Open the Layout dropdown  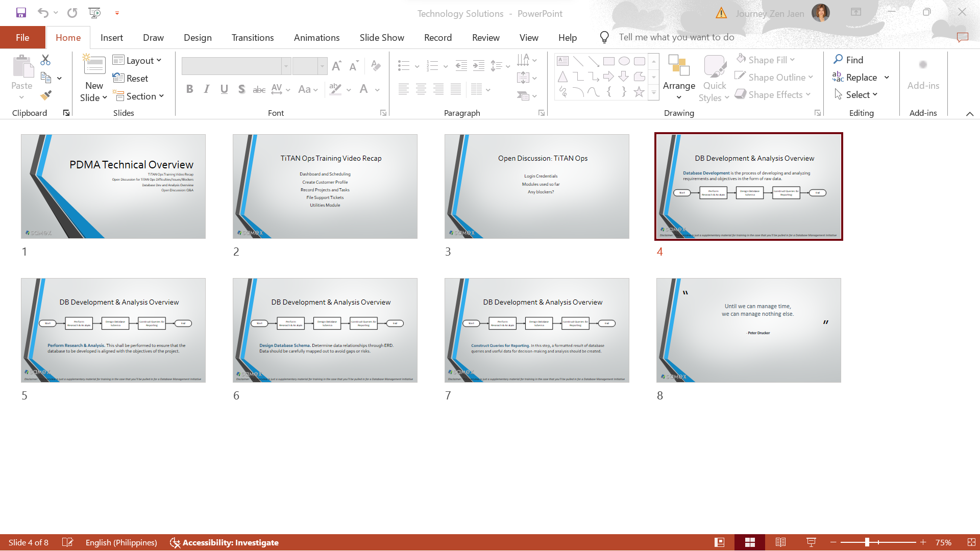[137, 60]
